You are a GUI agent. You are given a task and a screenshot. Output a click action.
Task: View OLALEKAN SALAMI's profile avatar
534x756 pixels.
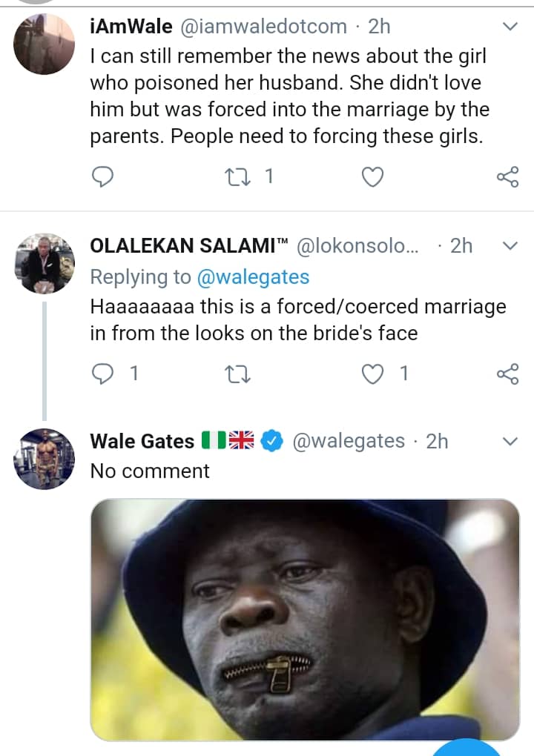44,263
